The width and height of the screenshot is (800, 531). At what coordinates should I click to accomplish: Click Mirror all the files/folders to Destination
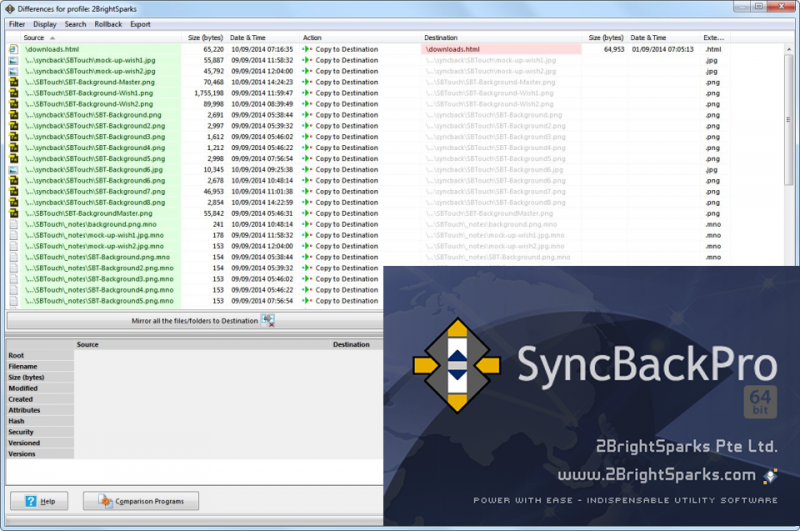(194, 321)
